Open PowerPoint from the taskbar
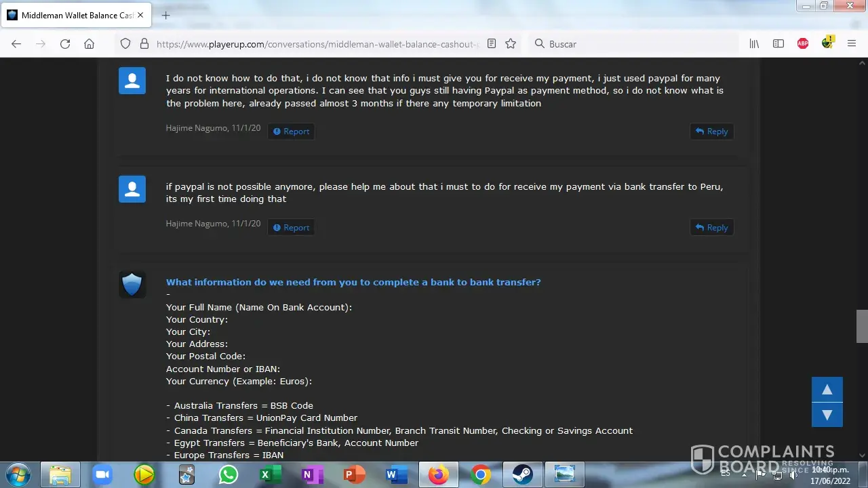Screen dimensions: 868x488 tap(355, 474)
